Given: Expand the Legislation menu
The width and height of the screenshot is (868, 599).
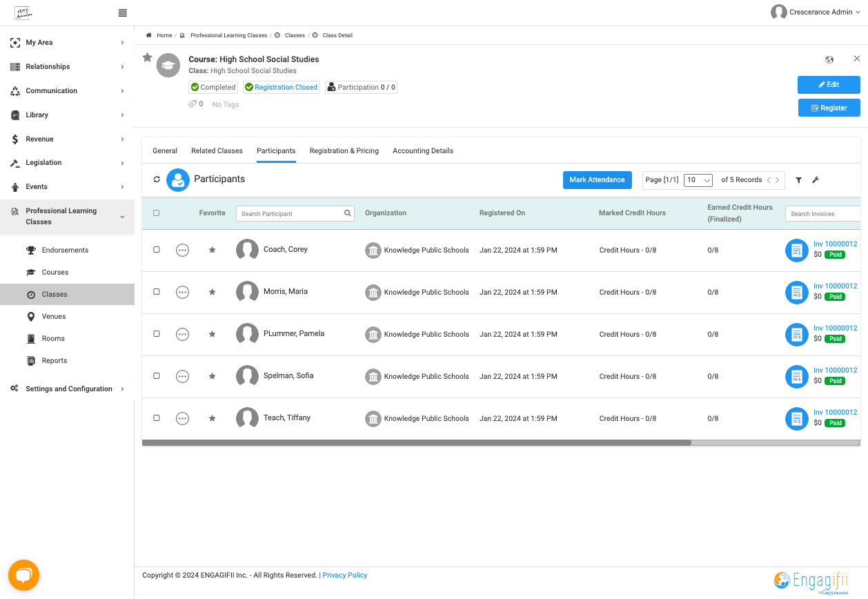Looking at the screenshot, I should click(x=67, y=163).
